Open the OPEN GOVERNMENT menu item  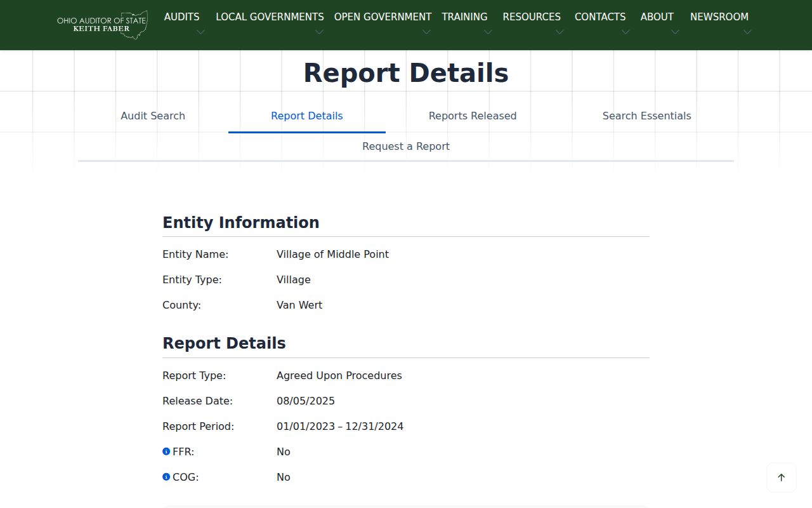(x=383, y=17)
